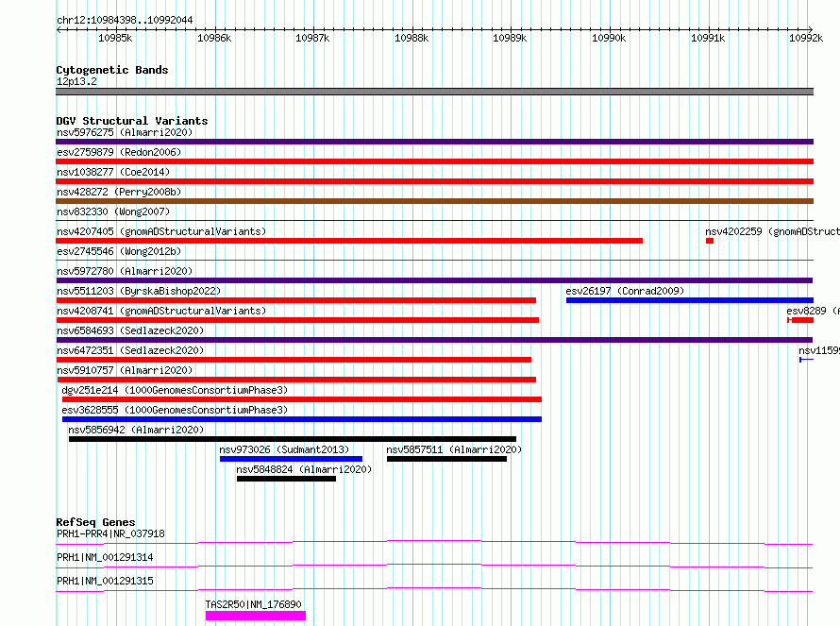Click the brown nsv428272 variant bar

pyautogui.click(x=434, y=201)
